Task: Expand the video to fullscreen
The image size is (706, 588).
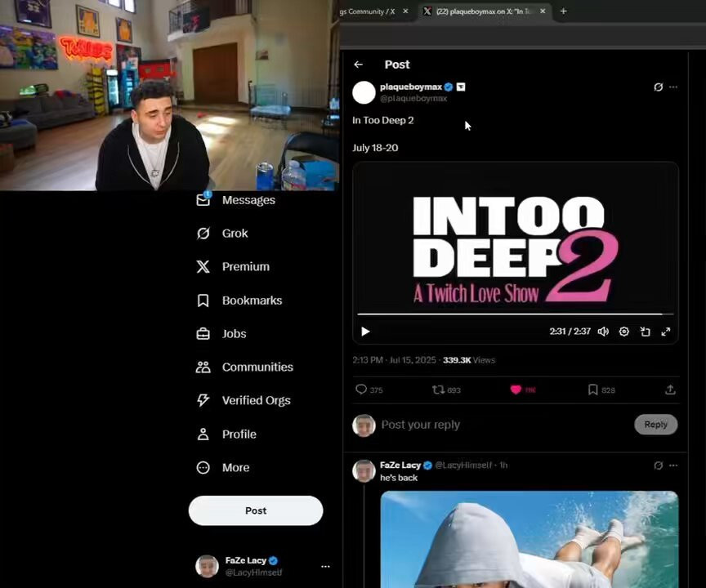Action: [x=665, y=332]
